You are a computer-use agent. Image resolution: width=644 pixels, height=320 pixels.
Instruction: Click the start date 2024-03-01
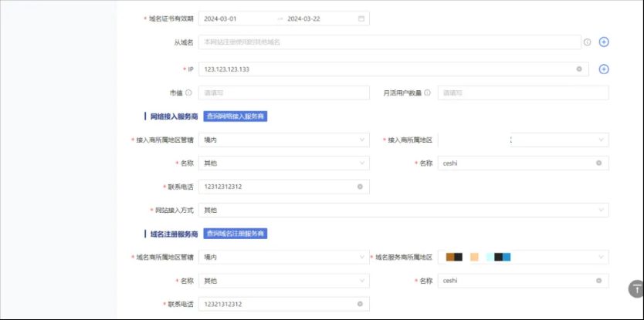coord(221,19)
